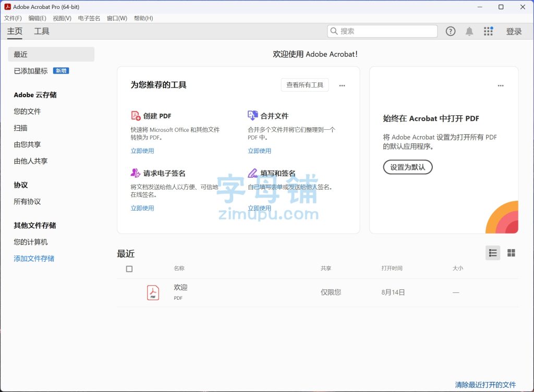
Task: Minimize the Acrobat window
Action: pos(480,7)
